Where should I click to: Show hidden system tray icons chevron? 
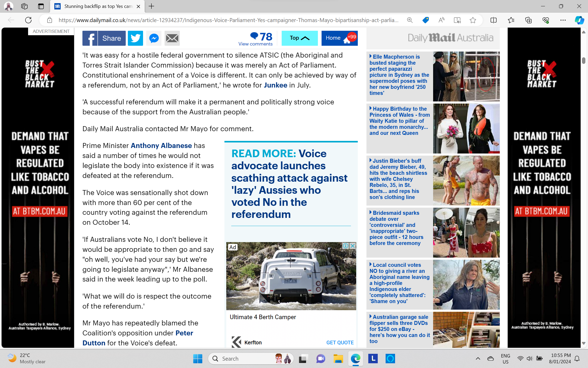(x=478, y=359)
